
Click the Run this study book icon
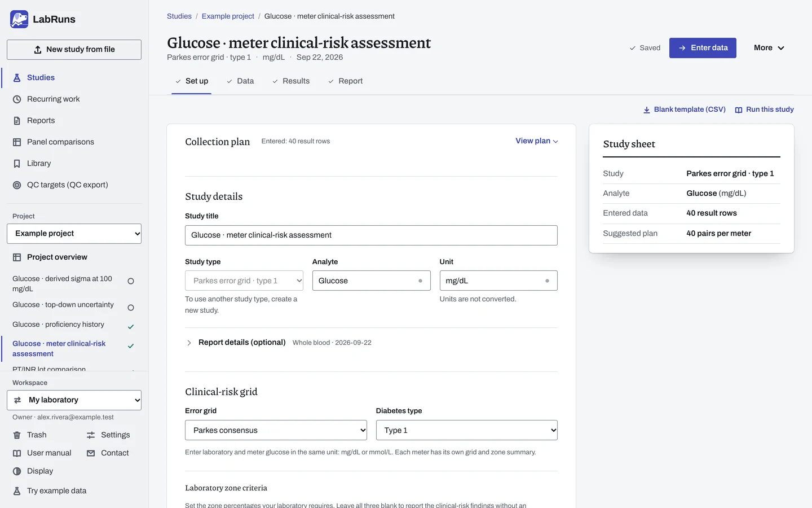[739, 110]
